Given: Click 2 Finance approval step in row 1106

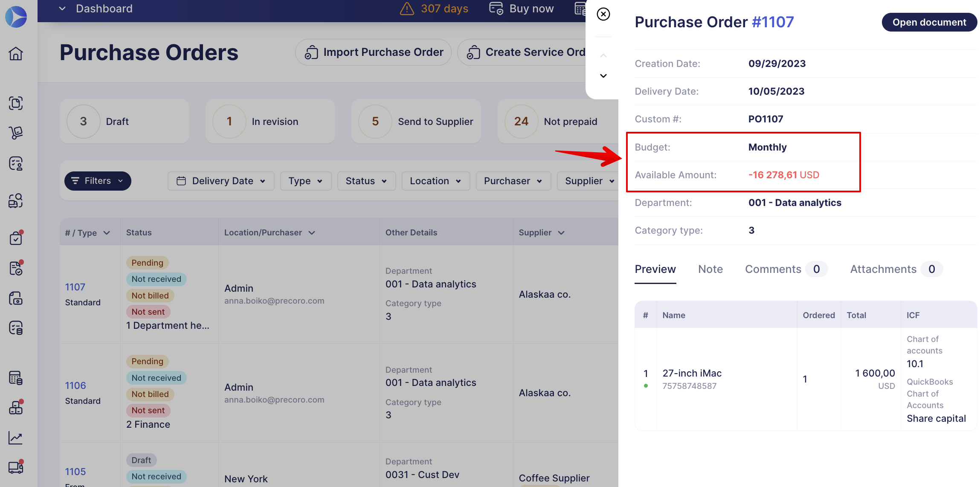Looking at the screenshot, I should click(148, 425).
